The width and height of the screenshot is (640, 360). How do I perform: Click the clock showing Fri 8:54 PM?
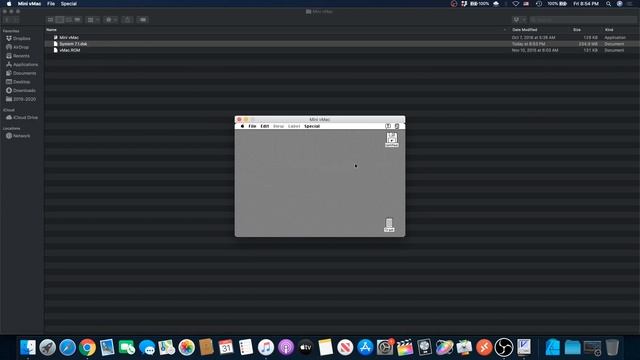[x=586, y=4]
